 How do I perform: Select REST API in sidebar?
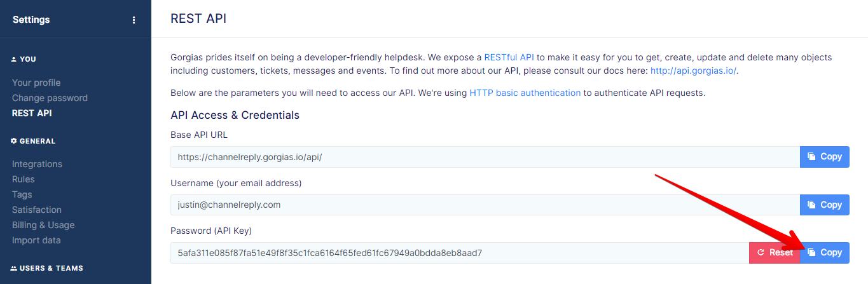[x=32, y=113]
